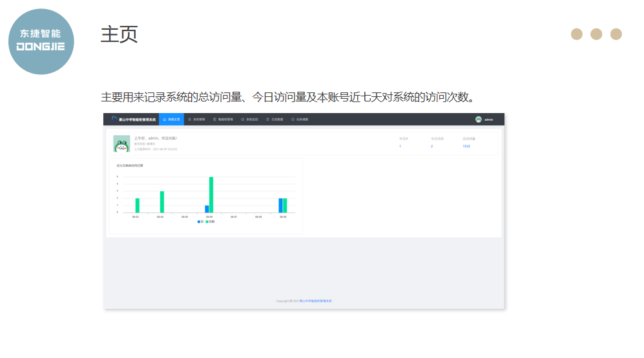Viewport: 644px width, 358px height.
Task: Click the 总访问量 value 1532
Action: 466,147
